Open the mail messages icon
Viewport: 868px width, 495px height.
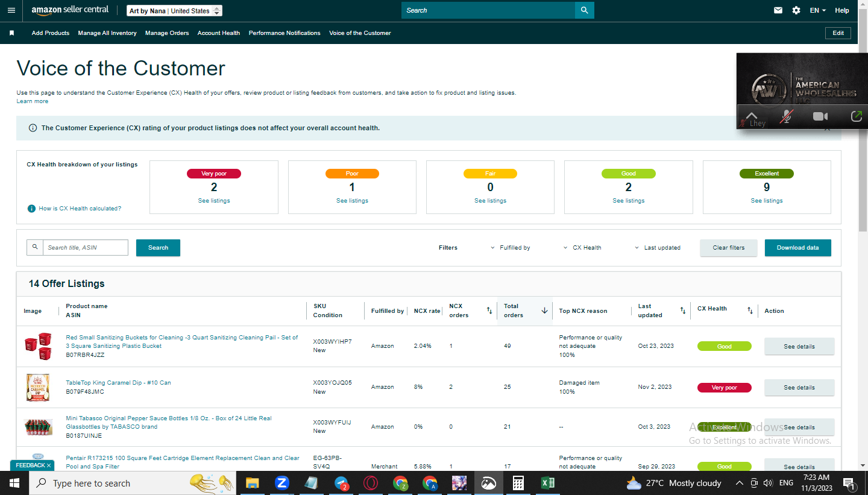[x=778, y=10]
